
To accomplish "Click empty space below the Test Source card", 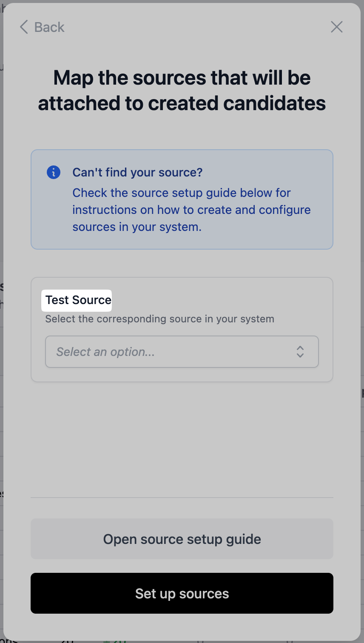I will tap(182, 438).
